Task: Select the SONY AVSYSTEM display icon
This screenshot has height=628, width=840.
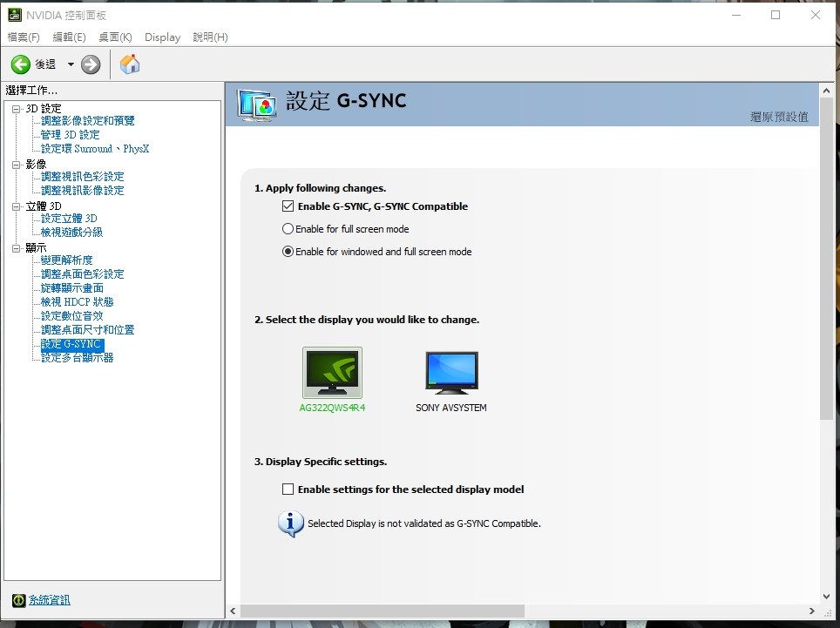Action: [450, 372]
